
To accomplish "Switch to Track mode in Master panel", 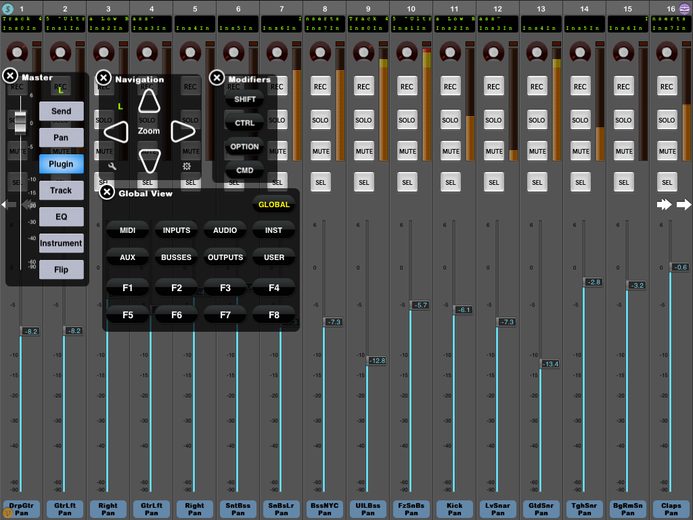I will (x=61, y=190).
